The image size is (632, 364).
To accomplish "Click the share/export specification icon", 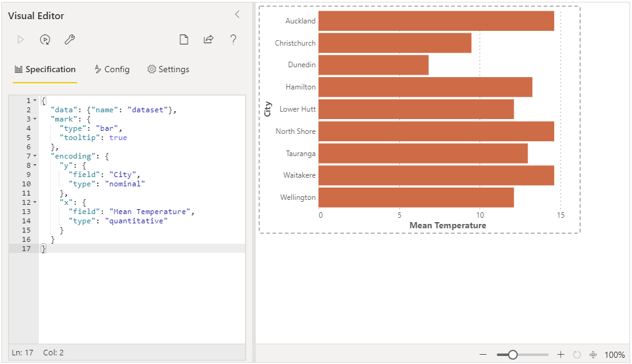I will 209,39.
